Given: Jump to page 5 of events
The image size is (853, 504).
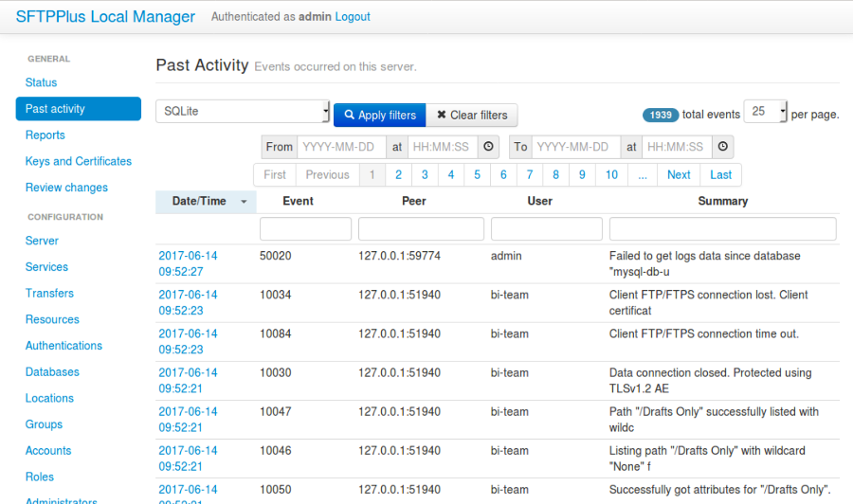Looking at the screenshot, I should click(x=477, y=174).
